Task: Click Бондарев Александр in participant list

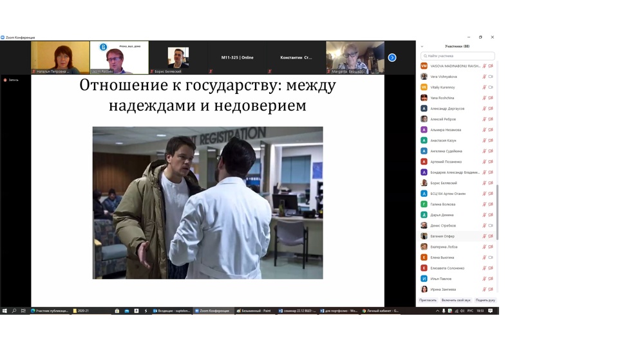Action: 457,172
